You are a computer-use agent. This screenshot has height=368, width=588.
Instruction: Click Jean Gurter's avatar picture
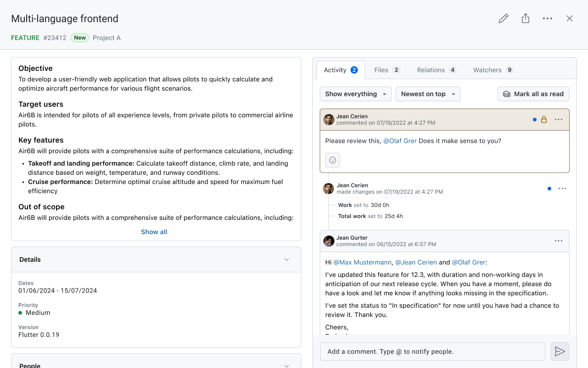(x=329, y=241)
